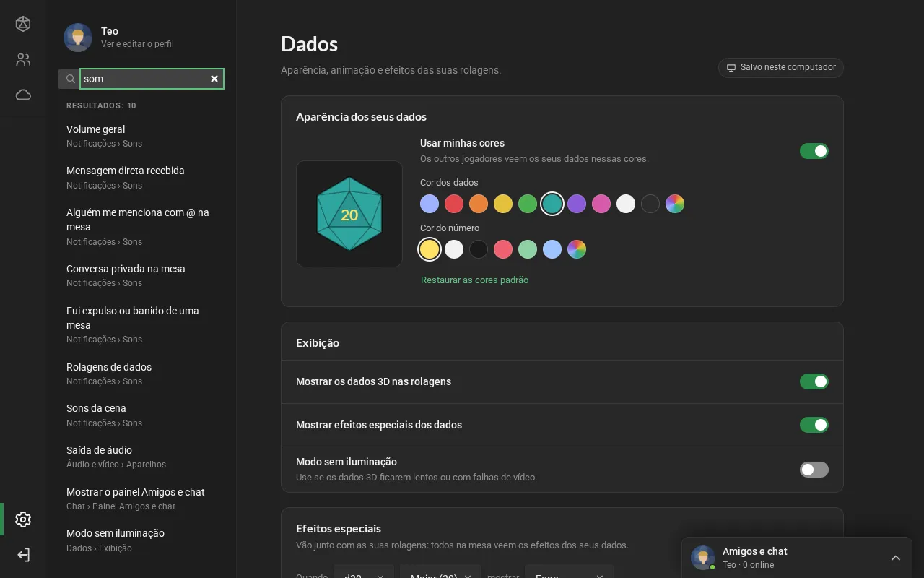Viewport: 924px width, 578px height.
Task: Clear the search text with the X icon
Action: [214, 79]
